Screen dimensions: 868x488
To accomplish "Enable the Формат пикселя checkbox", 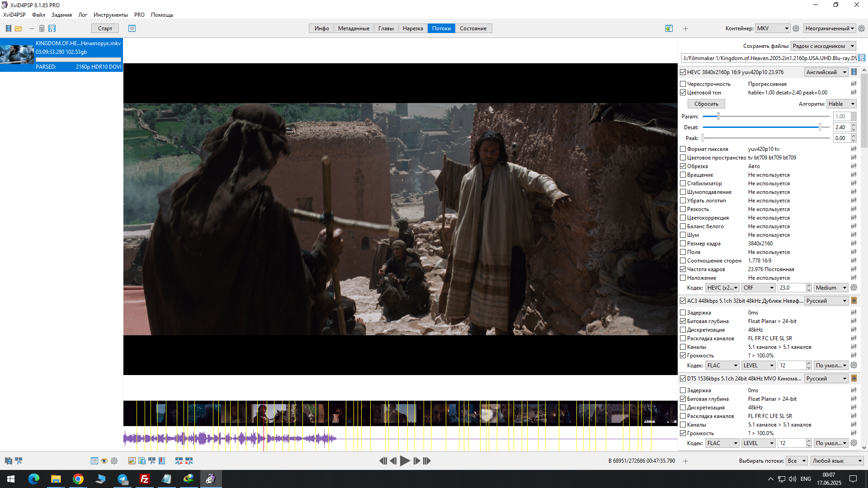I will (x=683, y=149).
